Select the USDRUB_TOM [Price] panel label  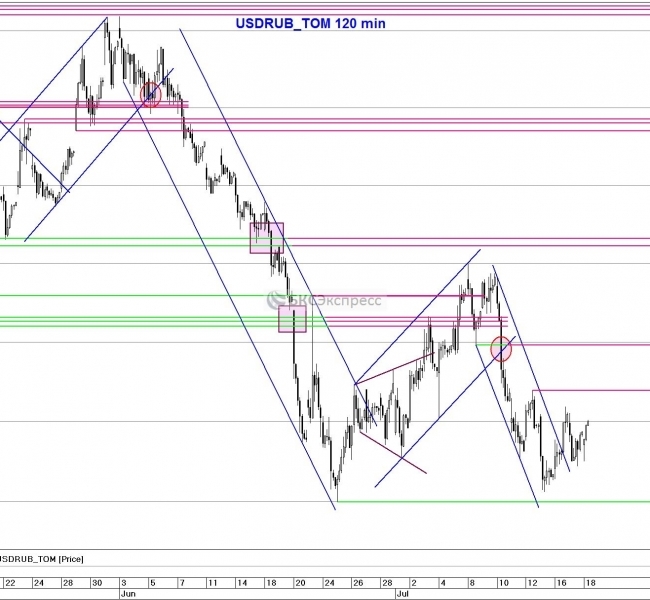point(41,559)
